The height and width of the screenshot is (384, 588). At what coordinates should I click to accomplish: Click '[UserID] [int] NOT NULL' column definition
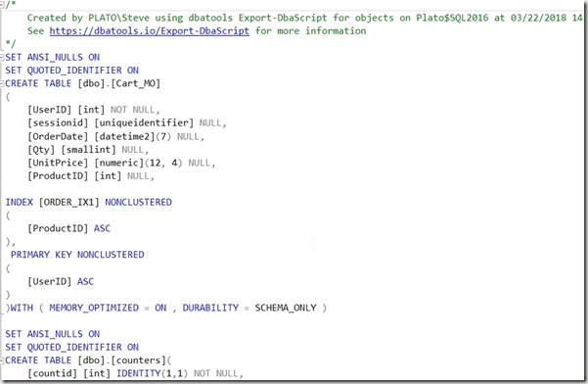coord(93,110)
